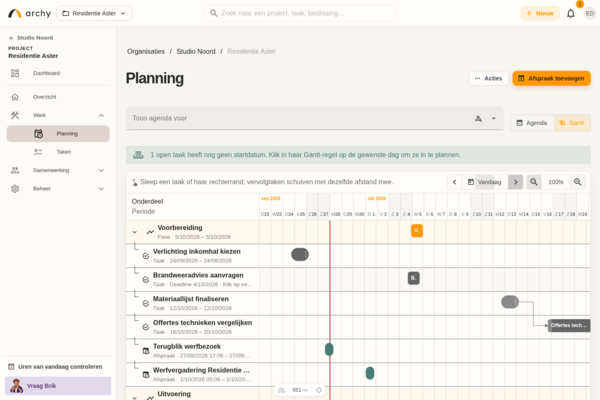Click the Beheer gear icon

(x=15, y=189)
